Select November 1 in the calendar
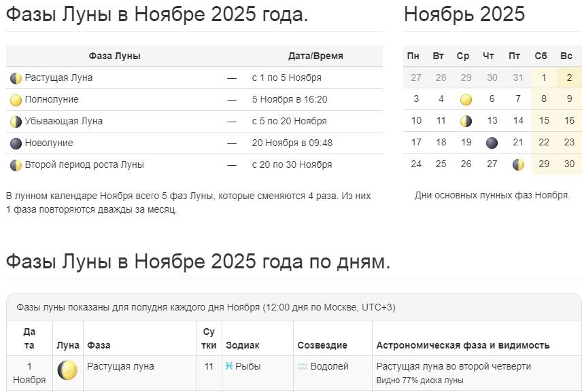Viewport: 582px width, 392px height. (x=543, y=77)
